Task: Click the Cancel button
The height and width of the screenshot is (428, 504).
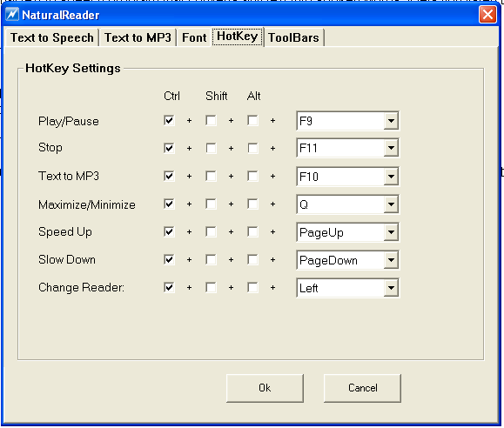Action: (363, 388)
